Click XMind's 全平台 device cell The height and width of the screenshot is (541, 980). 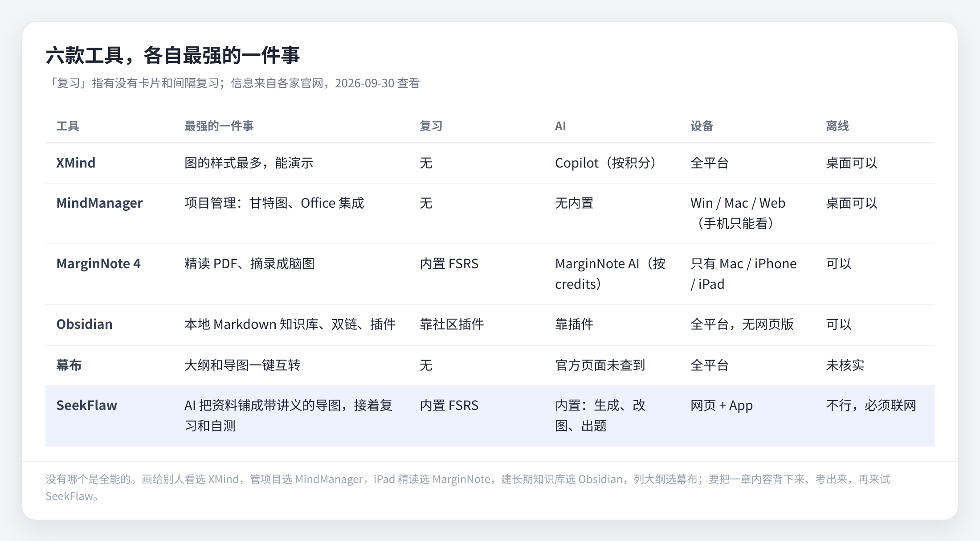710,163
